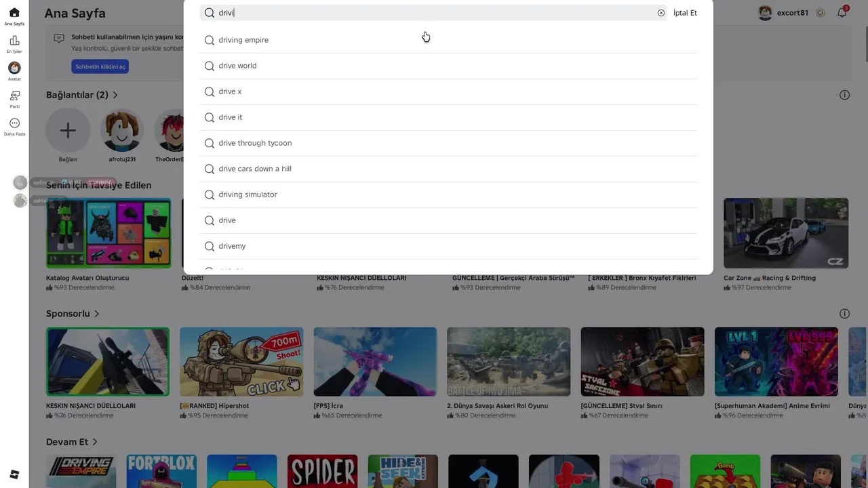The width and height of the screenshot is (868, 488).
Task: Click the search icon beside 'drive world'
Action: pos(210,66)
